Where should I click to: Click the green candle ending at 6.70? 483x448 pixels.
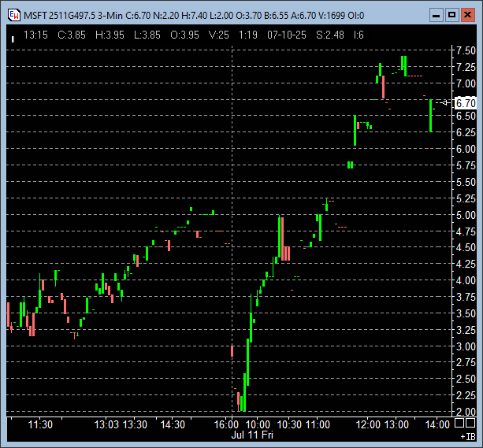click(431, 116)
